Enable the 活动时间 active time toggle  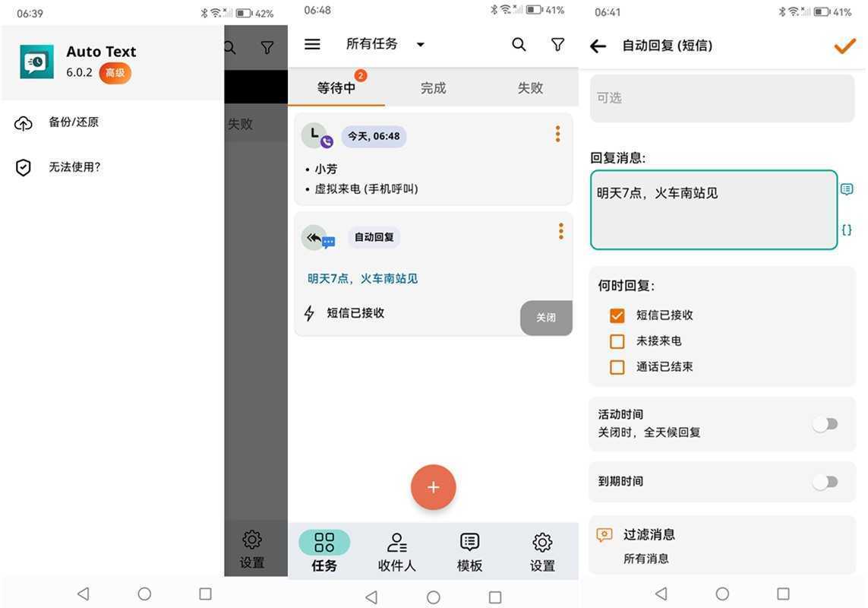tap(825, 423)
